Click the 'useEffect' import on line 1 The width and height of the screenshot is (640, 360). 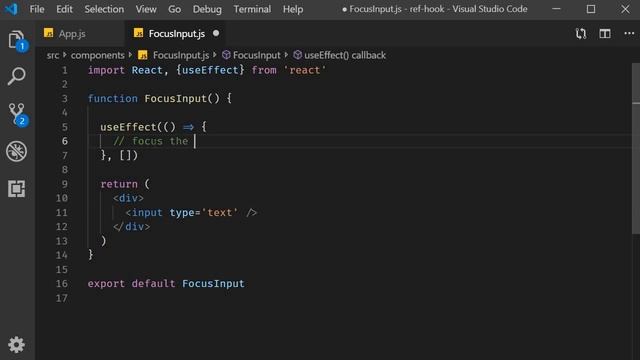click(210, 70)
